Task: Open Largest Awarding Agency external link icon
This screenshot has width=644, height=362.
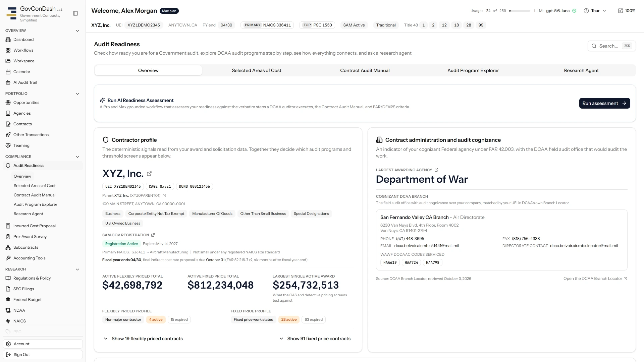Action: tap(436, 170)
